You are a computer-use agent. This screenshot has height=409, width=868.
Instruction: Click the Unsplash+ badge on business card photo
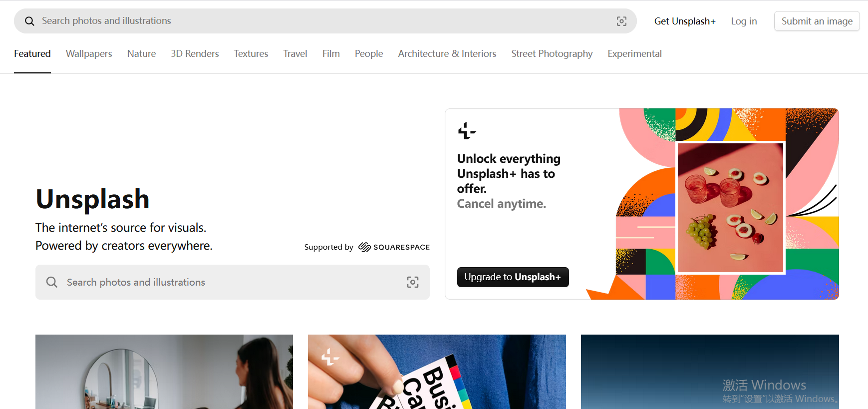point(330,357)
